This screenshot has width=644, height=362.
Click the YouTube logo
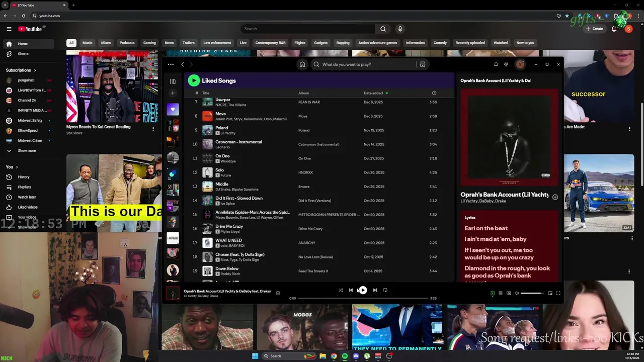30,29
